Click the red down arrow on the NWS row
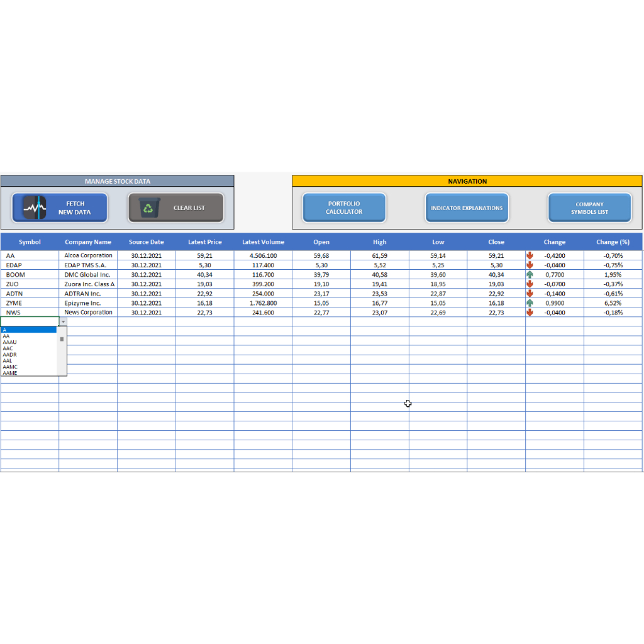This screenshot has height=644, width=644. (x=529, y=312)
